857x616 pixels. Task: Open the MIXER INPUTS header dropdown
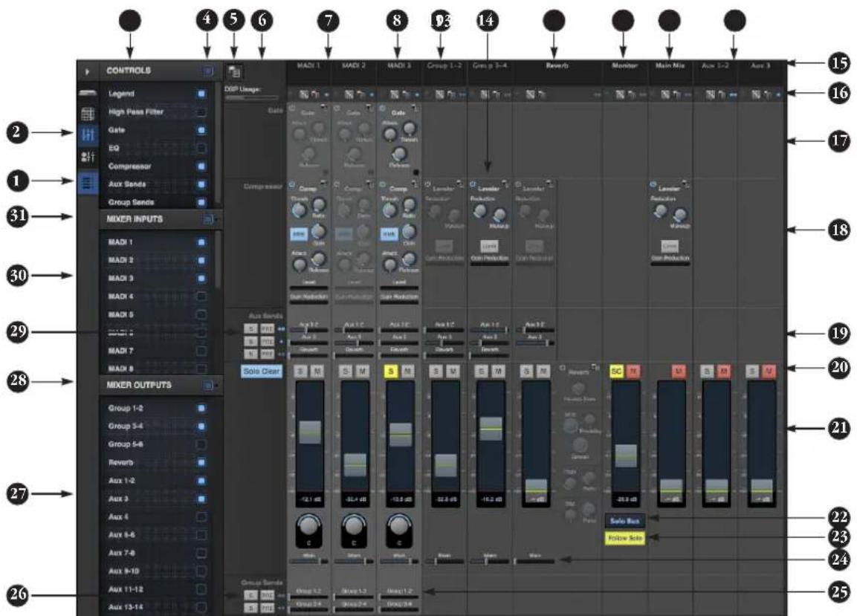[x=209, y=219]
